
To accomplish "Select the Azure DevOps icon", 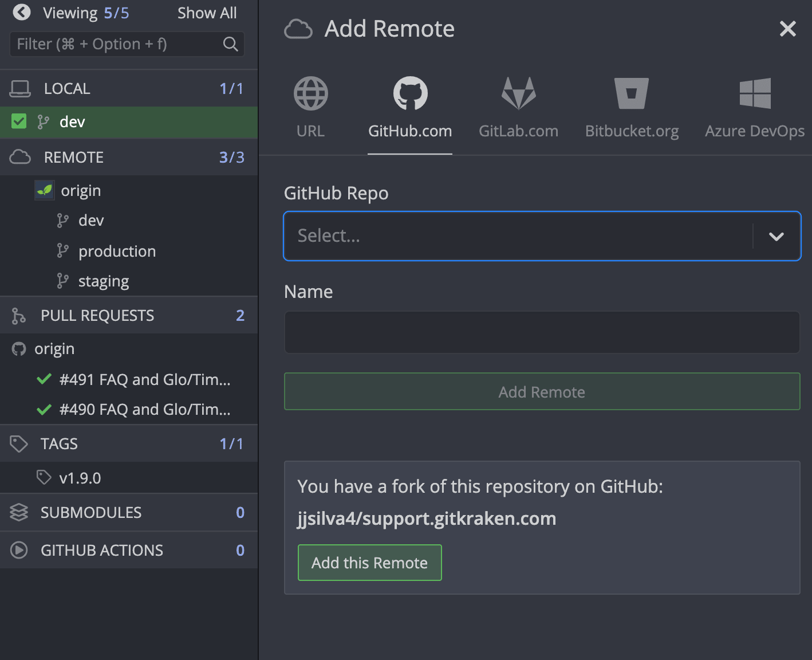I will pos(755,93).
